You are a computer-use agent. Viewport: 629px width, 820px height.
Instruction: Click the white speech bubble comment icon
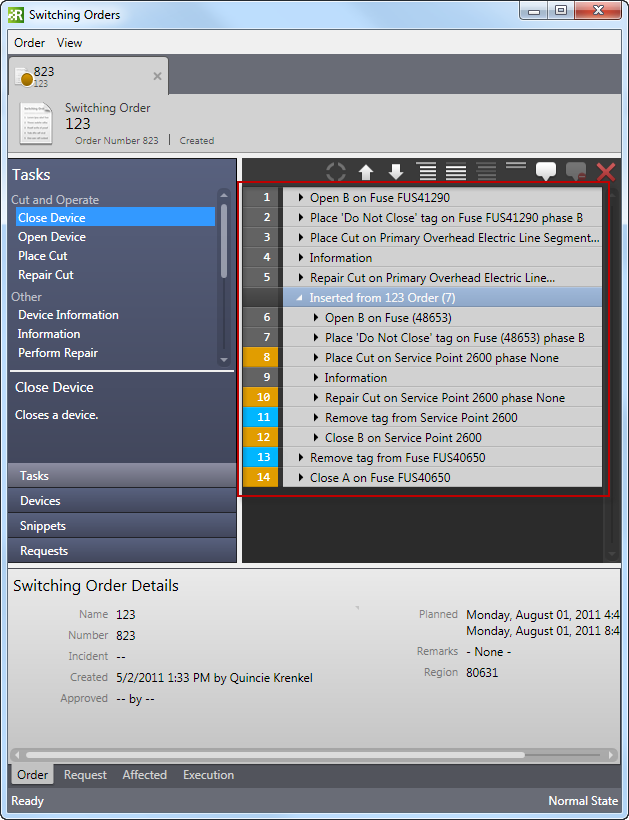545,171
